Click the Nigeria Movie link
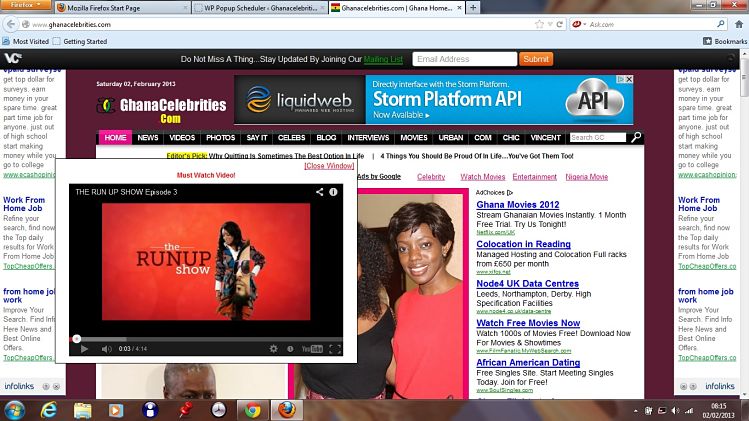Screen dimensions: 749x421 pyautogui.click(x=587, y=177)
